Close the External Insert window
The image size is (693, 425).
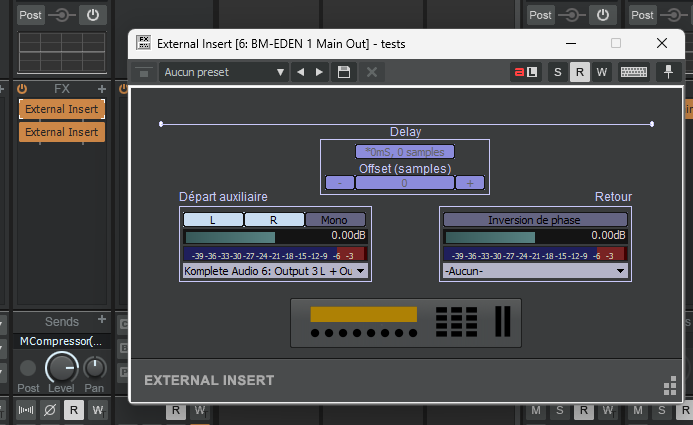(x=662, y=43)
